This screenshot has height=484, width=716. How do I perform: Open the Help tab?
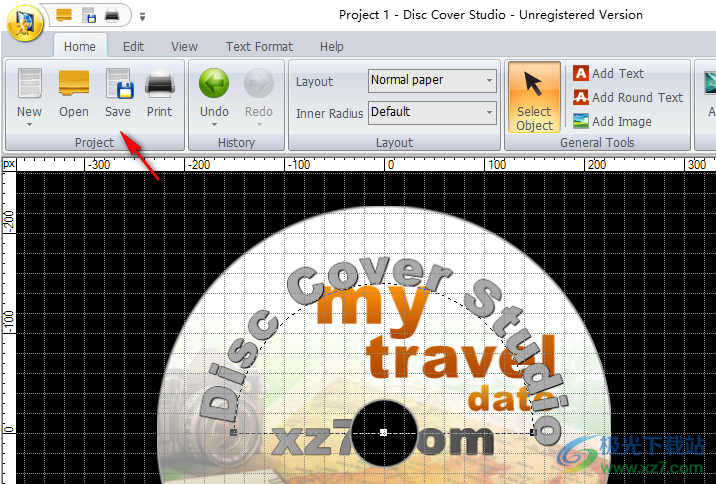coord(332,47)
